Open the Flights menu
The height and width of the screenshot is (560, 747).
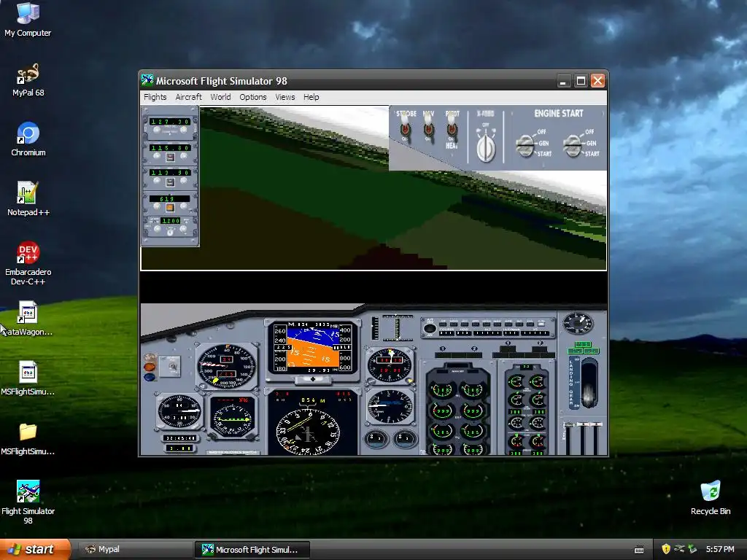click(155, 97)
